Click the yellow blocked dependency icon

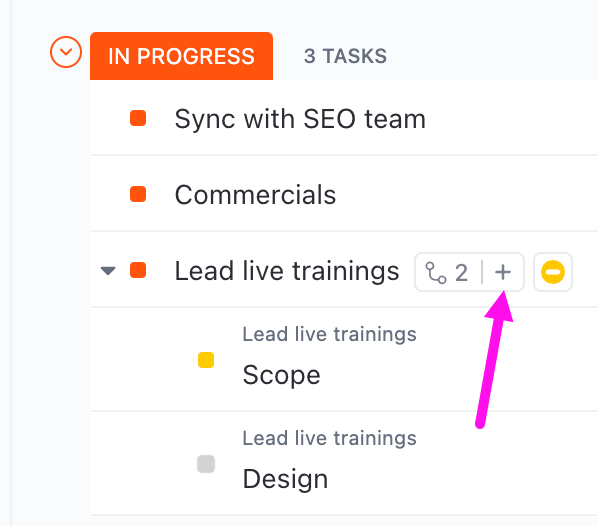[553, 272]
